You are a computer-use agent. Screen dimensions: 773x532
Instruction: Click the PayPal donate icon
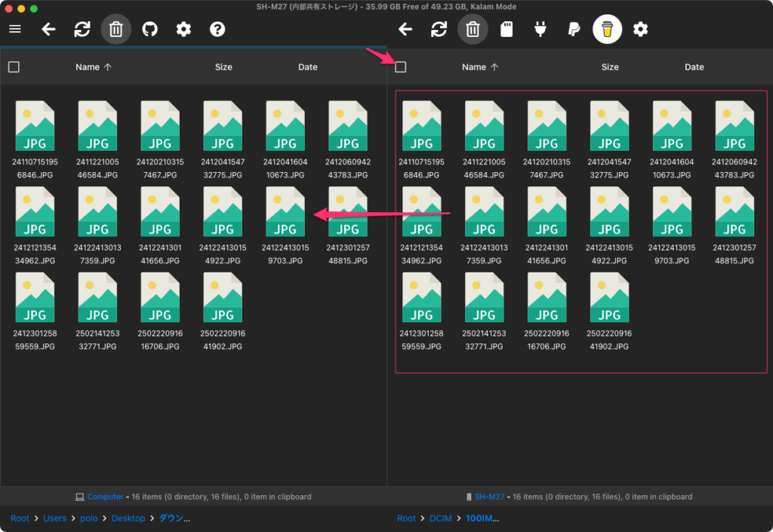coord(574,29)
